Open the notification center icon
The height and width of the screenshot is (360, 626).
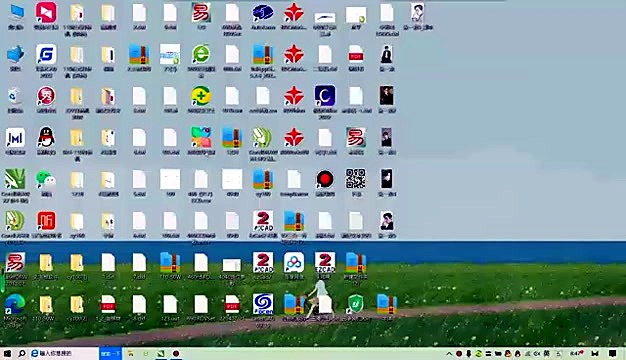pos(612,354)
